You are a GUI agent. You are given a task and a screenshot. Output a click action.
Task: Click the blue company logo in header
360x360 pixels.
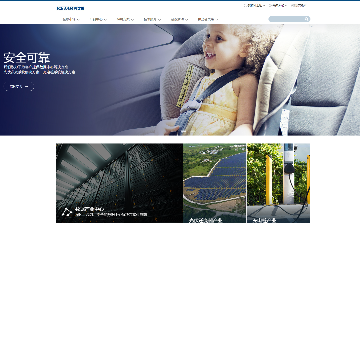tap(70, 8)
